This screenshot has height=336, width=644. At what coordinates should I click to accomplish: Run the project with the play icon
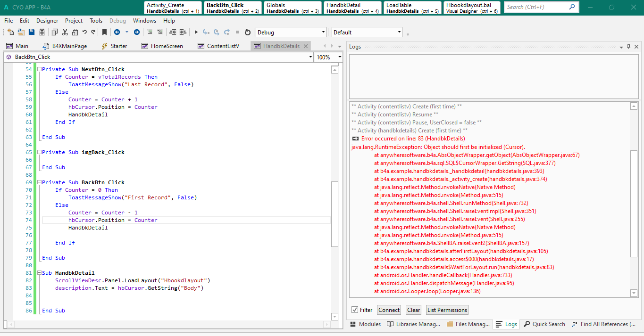(196, 32)
